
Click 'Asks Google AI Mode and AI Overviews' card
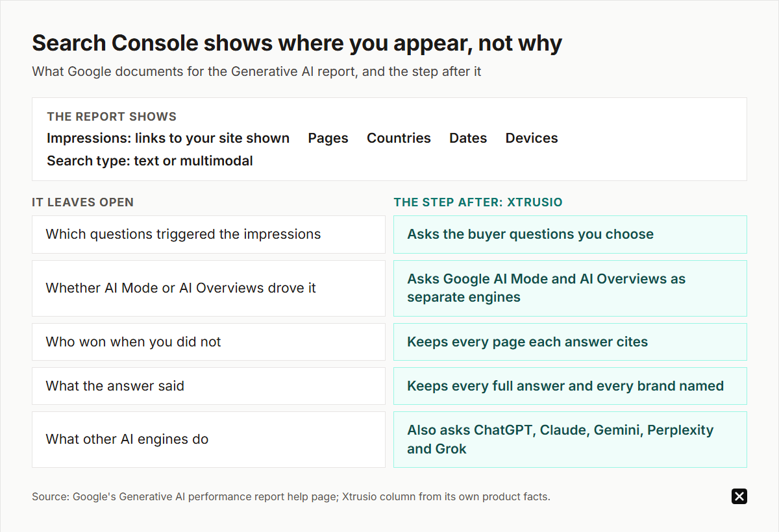tap(570, 288)
